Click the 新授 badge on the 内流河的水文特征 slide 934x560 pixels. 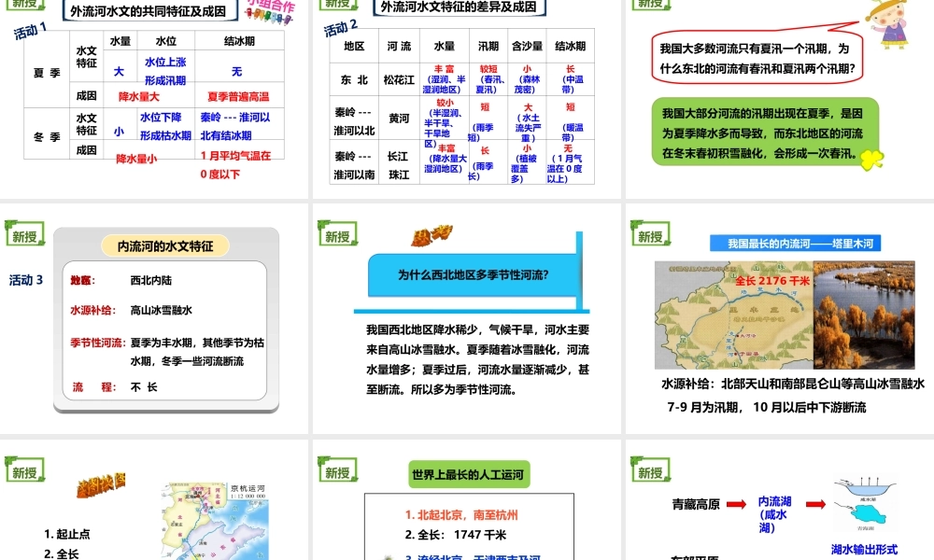click(25, 234)
